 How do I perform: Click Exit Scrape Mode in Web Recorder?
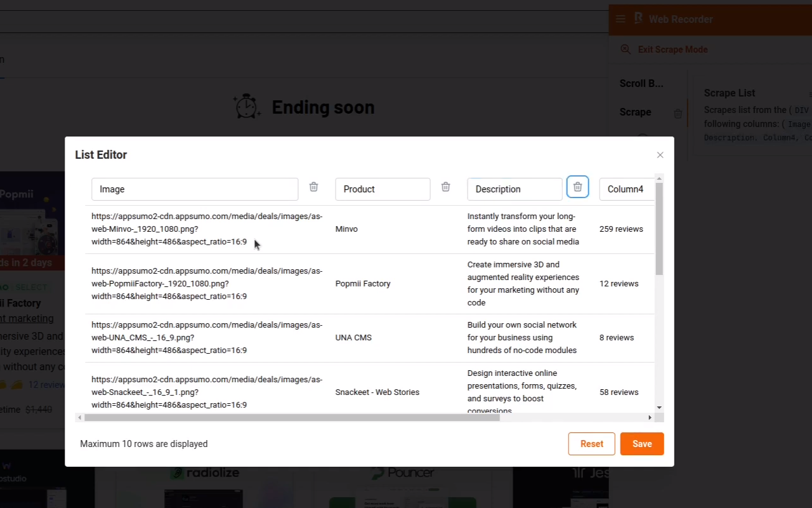click(x=672, y=50)
